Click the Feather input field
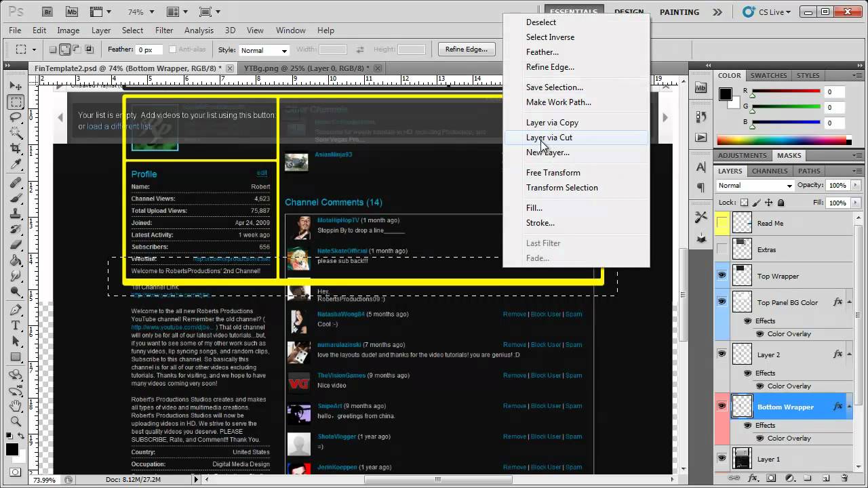Viewport: 868px width, 488px height. [149, 50]
